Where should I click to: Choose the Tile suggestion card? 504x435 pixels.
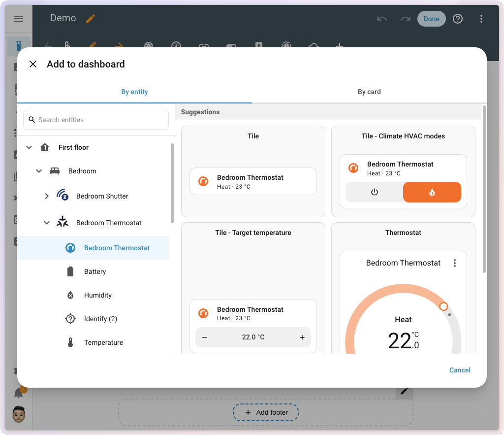point(253,171)
